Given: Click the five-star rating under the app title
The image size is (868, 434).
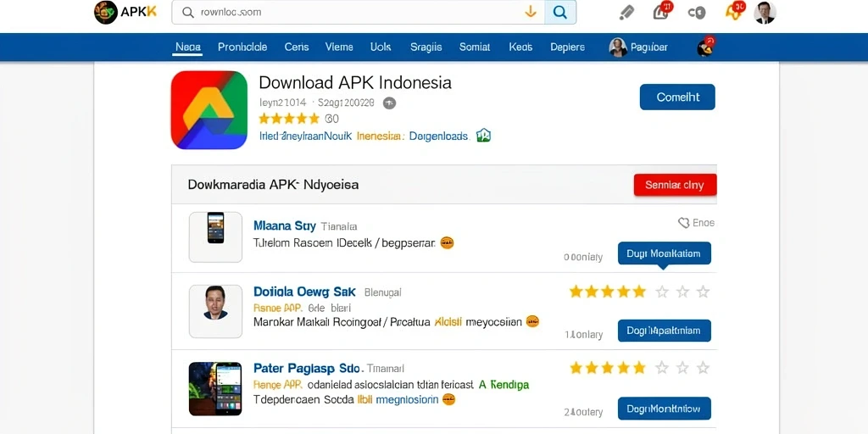Looking at the screenshot, I should click(x=289, y=119).
